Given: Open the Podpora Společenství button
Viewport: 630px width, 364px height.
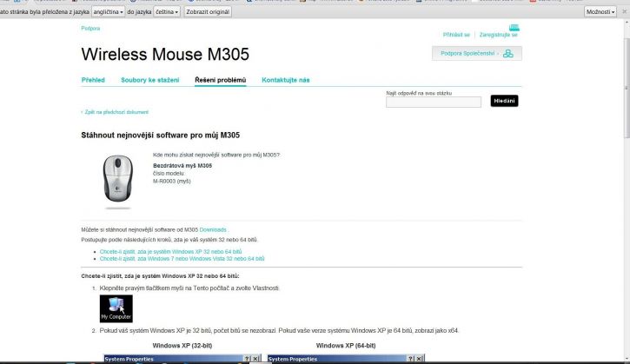Looking at the screenshot, I should (477, 54).
